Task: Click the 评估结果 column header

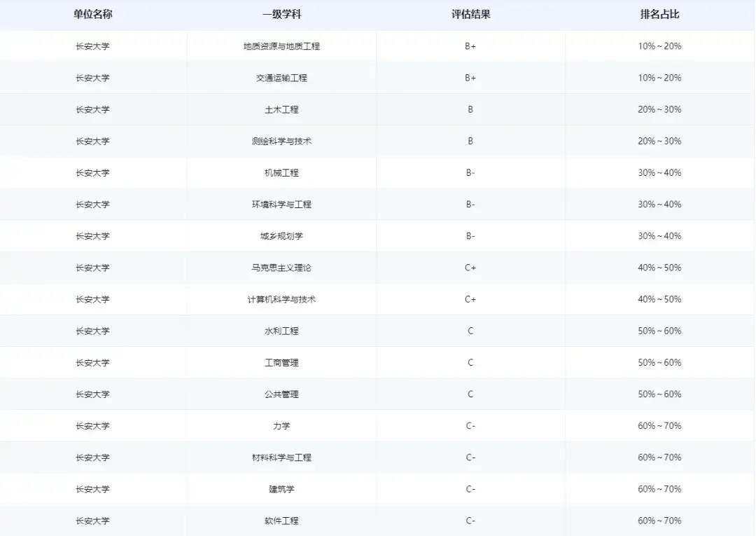Action: tap(470, 15)
